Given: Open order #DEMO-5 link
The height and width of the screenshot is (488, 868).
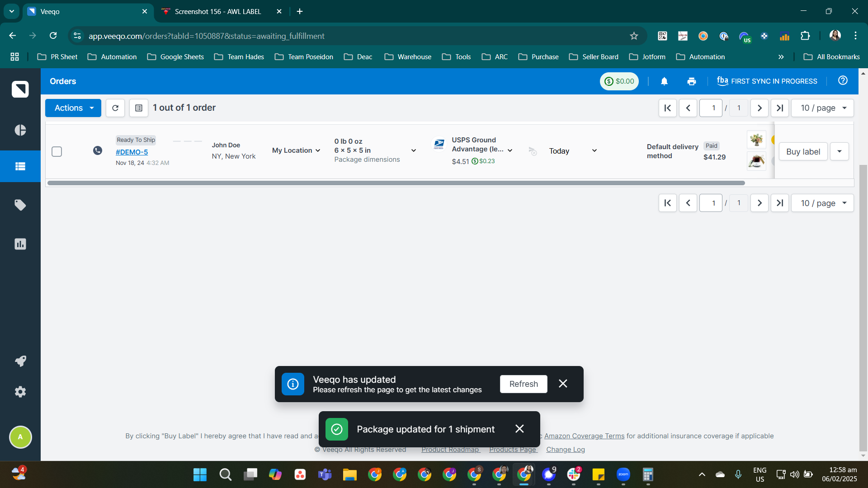Looking at the screenshot, I should (132, 152).
